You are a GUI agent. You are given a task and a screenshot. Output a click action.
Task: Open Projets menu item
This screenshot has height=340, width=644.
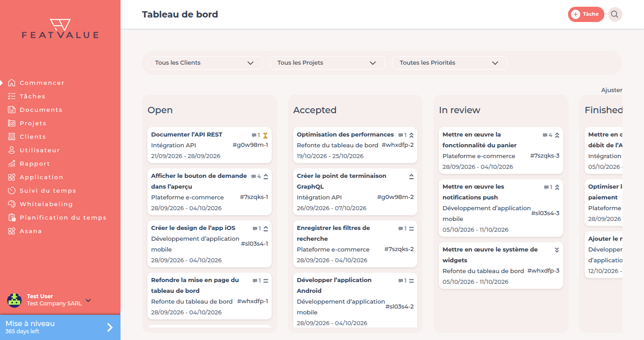(x=33, y=123)
